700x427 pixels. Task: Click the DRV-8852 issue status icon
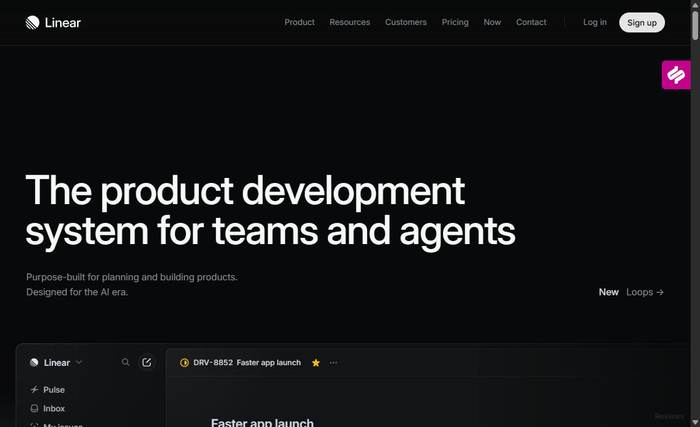[x=184, y=363]
